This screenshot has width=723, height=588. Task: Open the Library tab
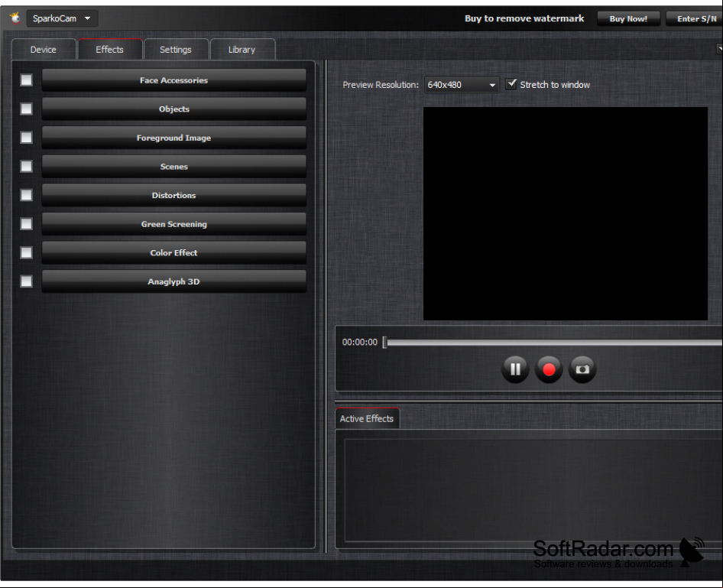(242, 50)
